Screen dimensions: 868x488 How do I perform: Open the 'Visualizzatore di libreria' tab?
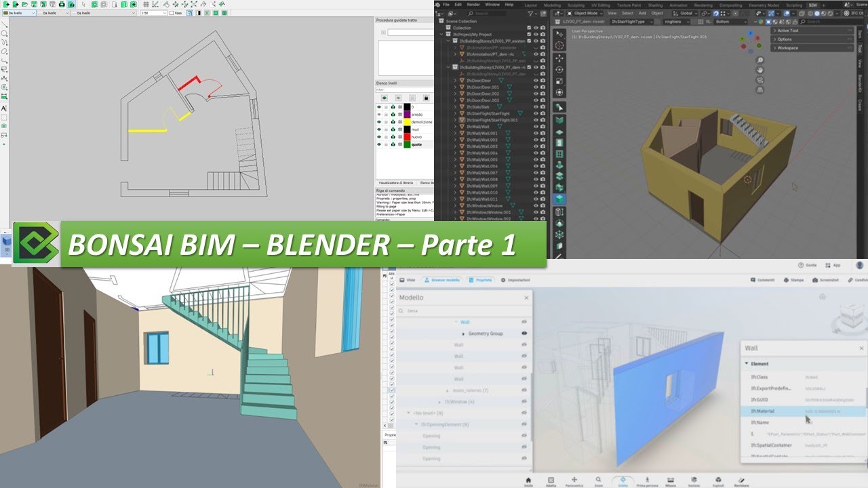coord(397,183)
